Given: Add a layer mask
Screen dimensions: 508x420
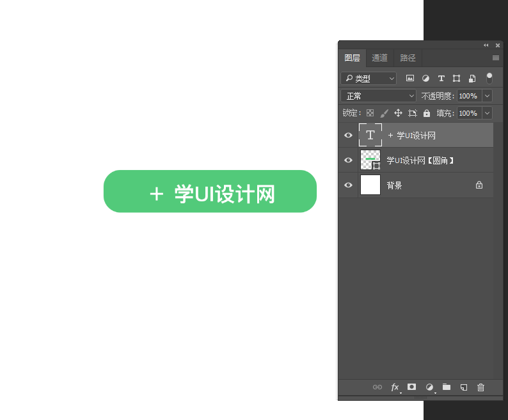Looking at the screenshot, I should point(411,387).
